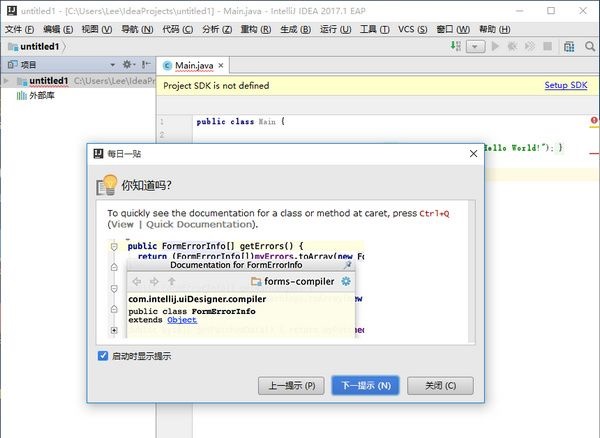The width and height of the screenshot is (600, 438).
Task: Expand the untitled1 tree node arrow
Action: coord(6,81)
